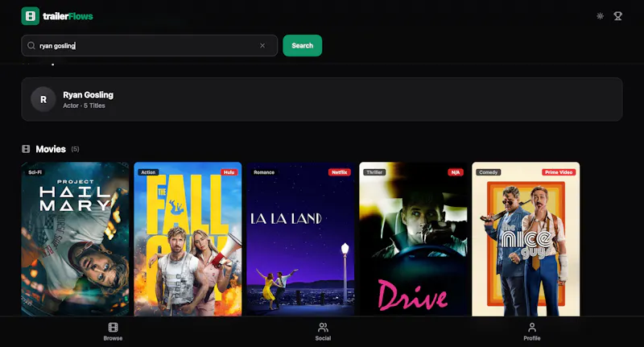Click the Action genre tag

tap(148, 172)
